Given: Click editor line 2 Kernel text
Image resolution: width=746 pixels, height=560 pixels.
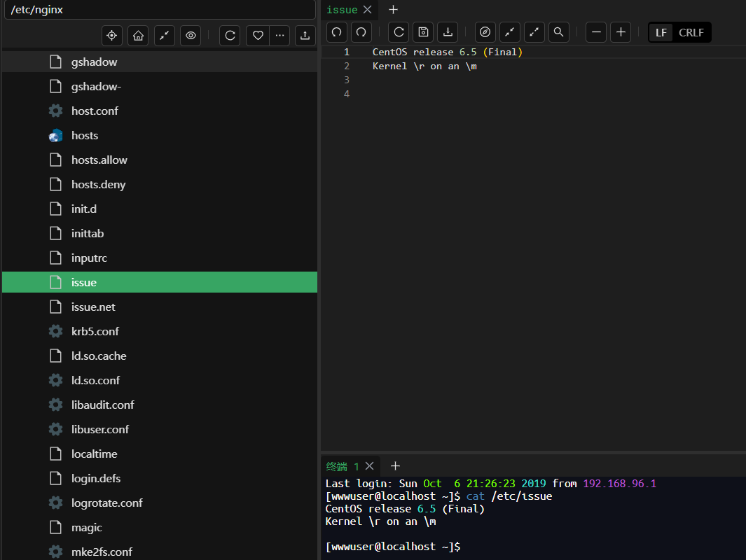Looking at the screenshot, I should point(424,66).
